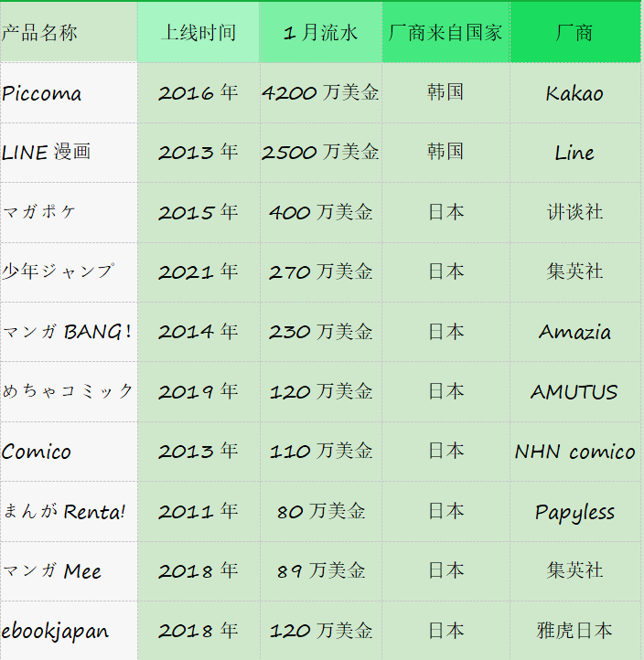Click the マンガ BANG! product cell
The image size is (644, 660).
point(67,332)
